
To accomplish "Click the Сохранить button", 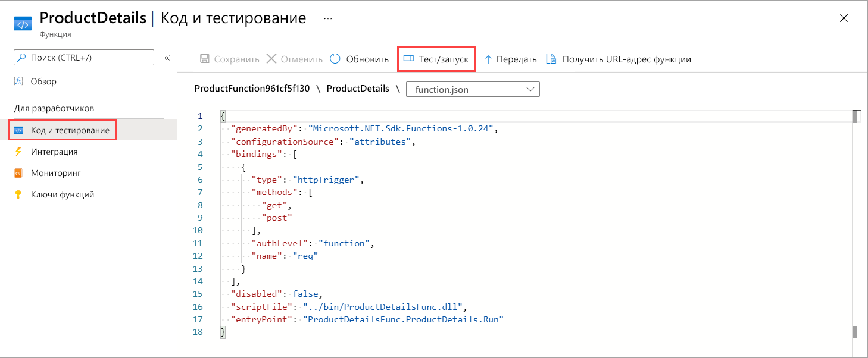I will pos(230,59).
